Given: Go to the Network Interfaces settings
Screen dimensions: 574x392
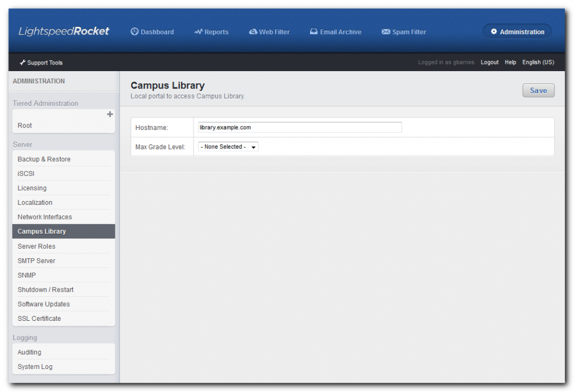Looking at the screenshot, I should 45,217.
